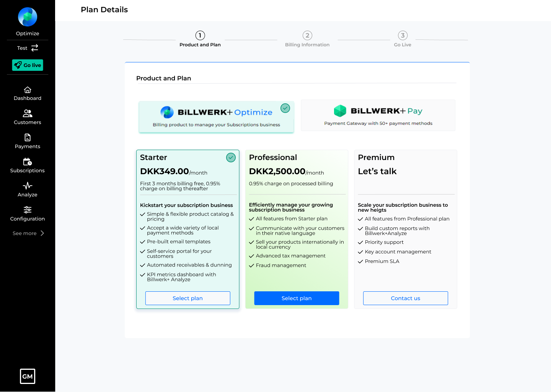Go to step 3 Go Live
The image size is (551, 392).
(403, 39)
